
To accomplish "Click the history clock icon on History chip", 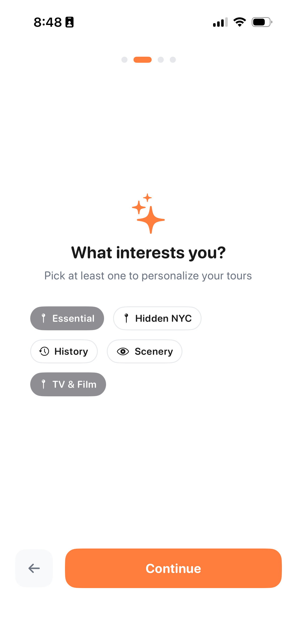I will (44, 351).
